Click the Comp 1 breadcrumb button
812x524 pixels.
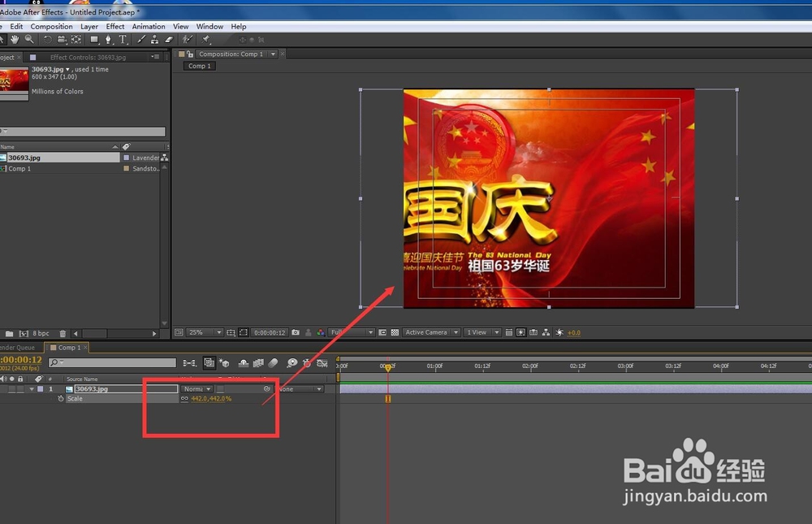[x=200, y=66]
